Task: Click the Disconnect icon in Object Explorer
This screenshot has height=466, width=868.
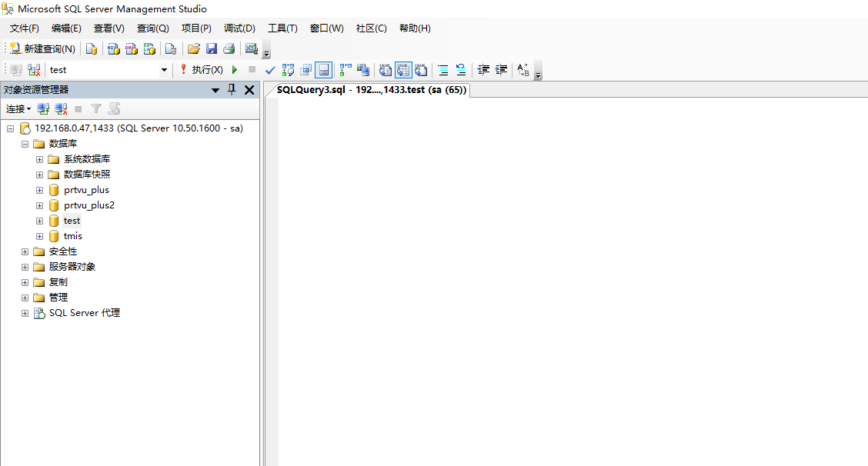Action: (61, 109)
